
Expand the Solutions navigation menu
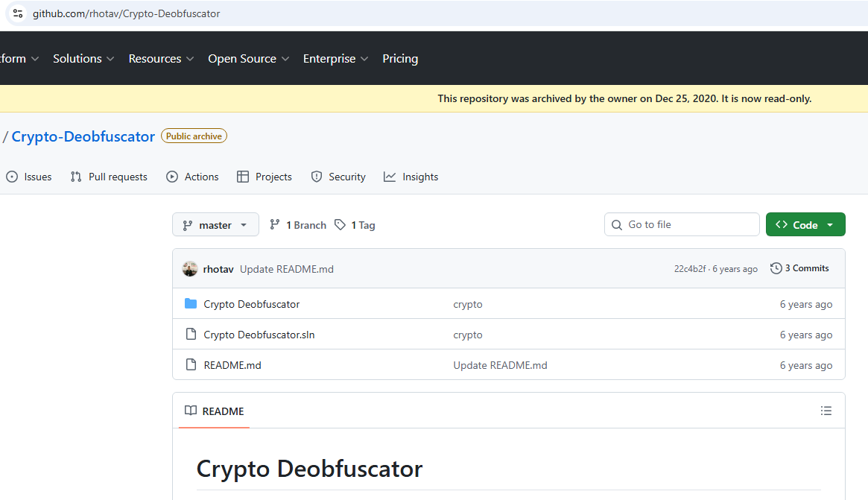[x=83, y=59]
